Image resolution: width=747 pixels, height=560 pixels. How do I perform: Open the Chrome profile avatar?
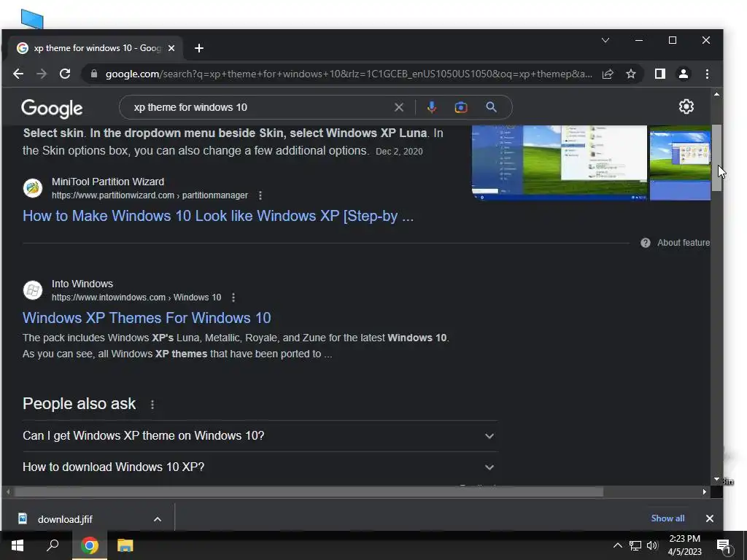683,74
